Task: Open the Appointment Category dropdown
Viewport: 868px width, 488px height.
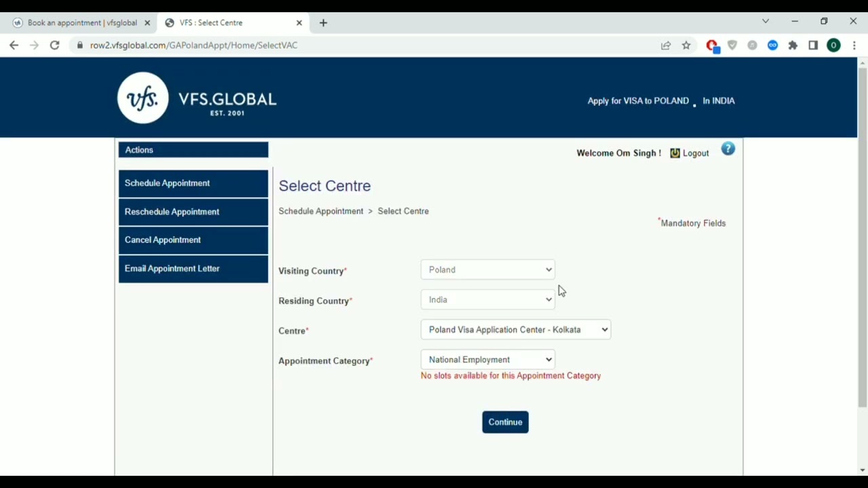Action: click(488, 359)
